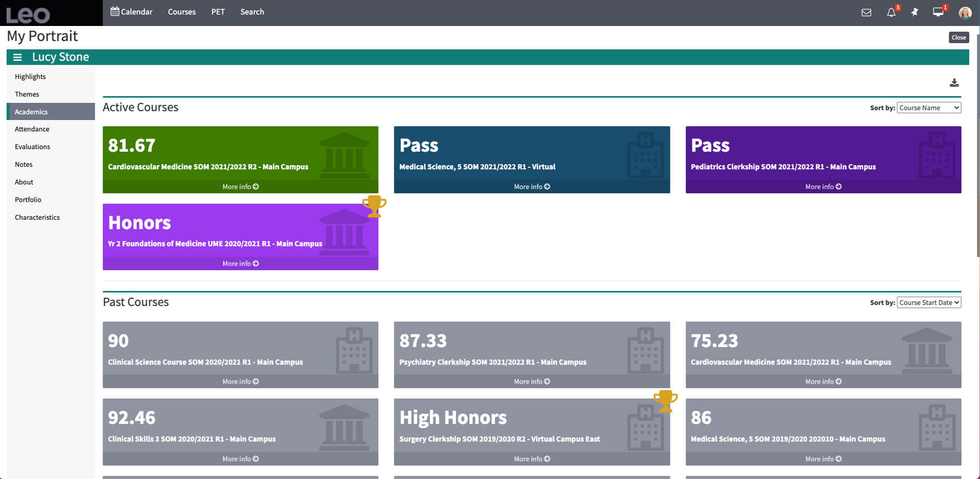The height and width of the screenshot is (479, 980).
Task: Click the download icon above Active Courses
Action: [x=954, y=83]
